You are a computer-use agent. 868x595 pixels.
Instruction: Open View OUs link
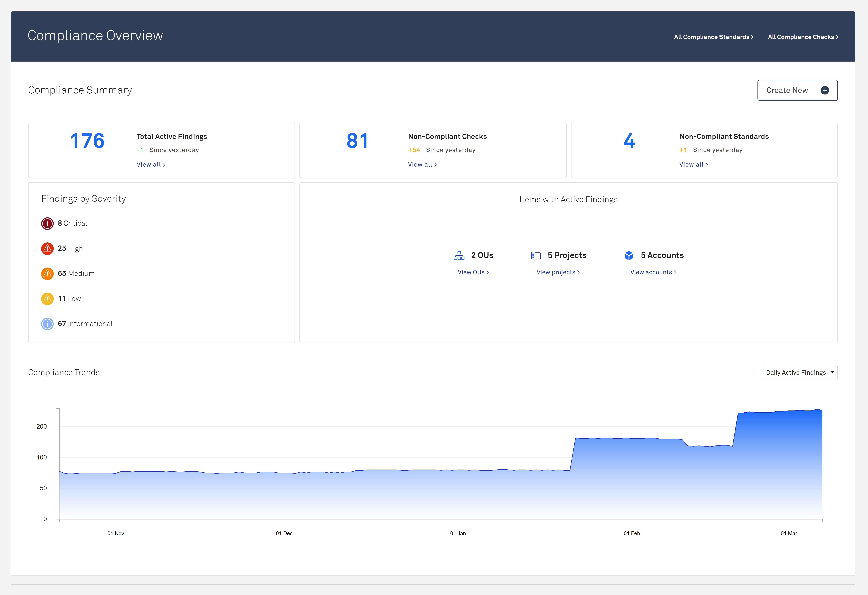pos(473,272)
